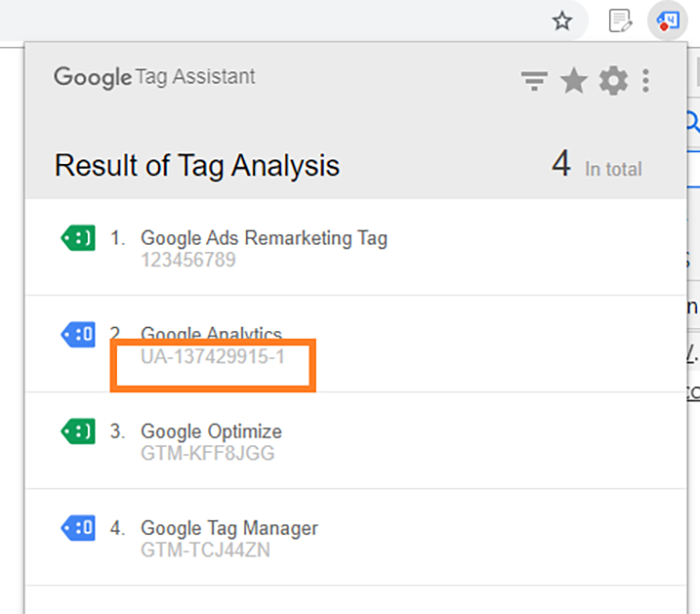700x614 pixels.
Task: Click the Tag Assistant extension icon
Action: click(666, 20)
